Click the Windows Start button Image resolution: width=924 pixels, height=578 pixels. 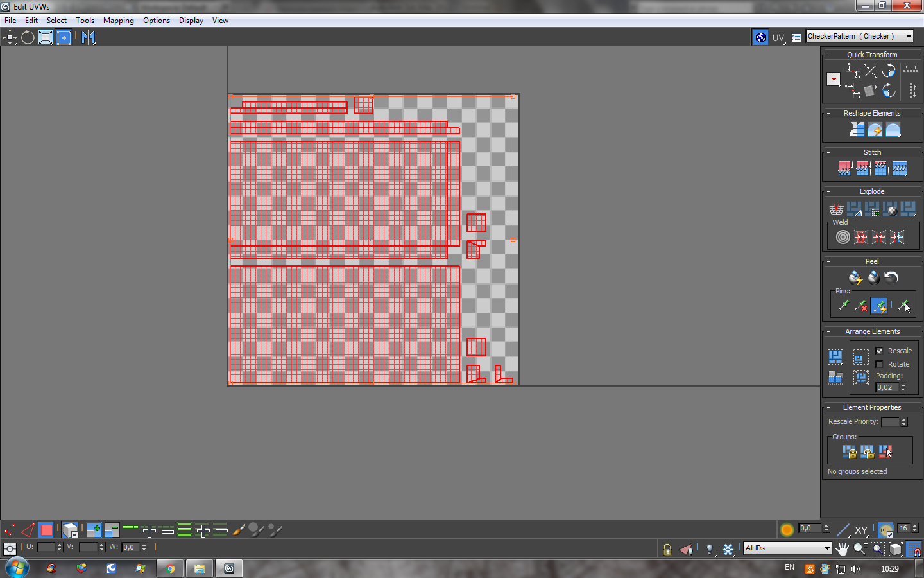point(16,568)
